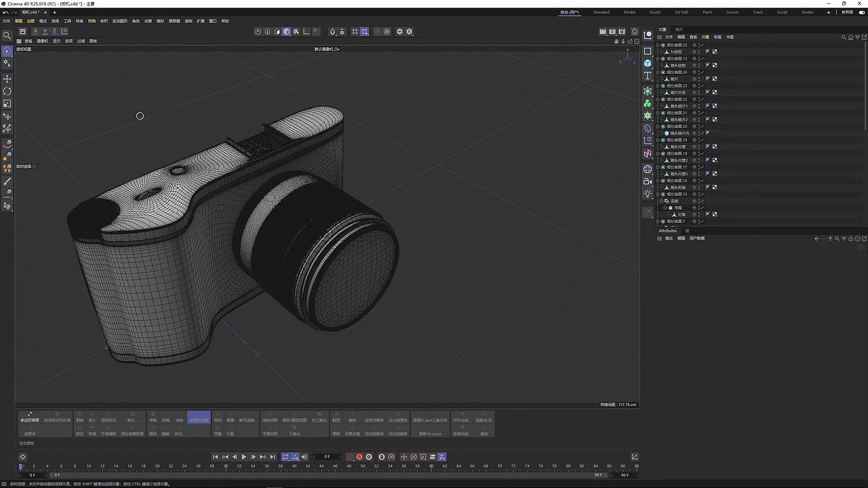Collapse the 连接 tree node

[x=661, y=201]
